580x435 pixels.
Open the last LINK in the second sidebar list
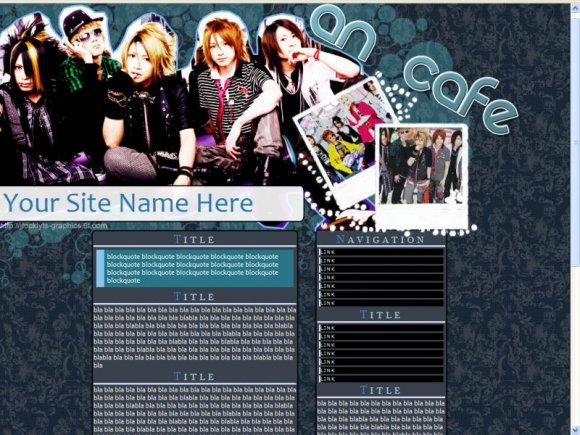coord(381,379)
